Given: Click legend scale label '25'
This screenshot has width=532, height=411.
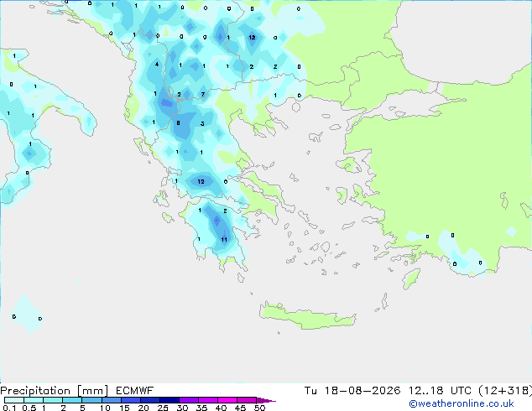Looking at the screenshot, I should tap(163, 408).
